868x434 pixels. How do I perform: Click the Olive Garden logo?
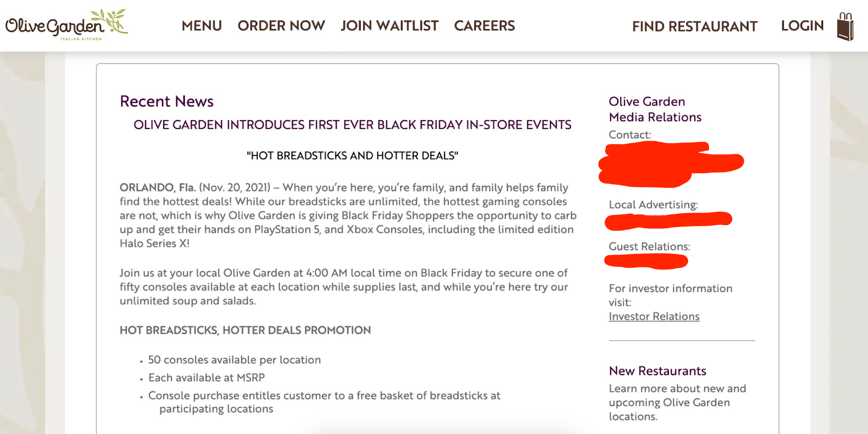point(66,26)
